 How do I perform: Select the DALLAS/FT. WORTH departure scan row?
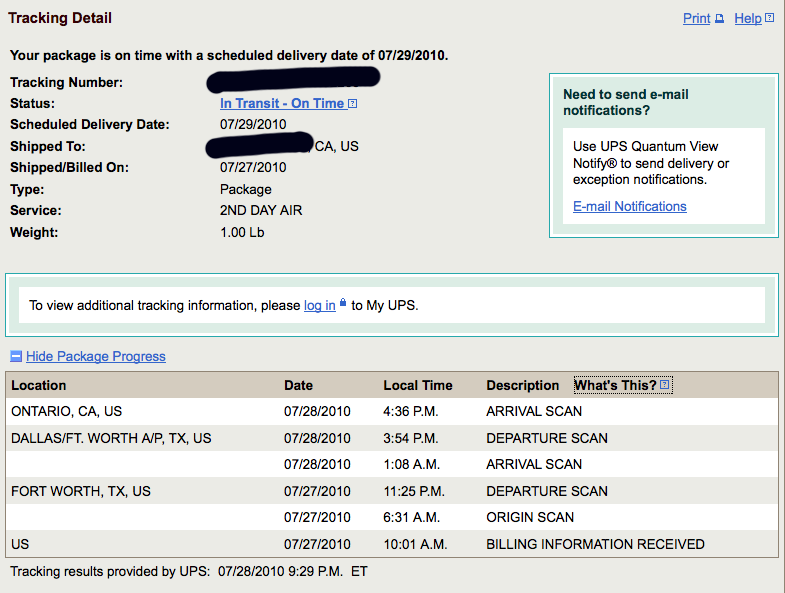point(391,438)
